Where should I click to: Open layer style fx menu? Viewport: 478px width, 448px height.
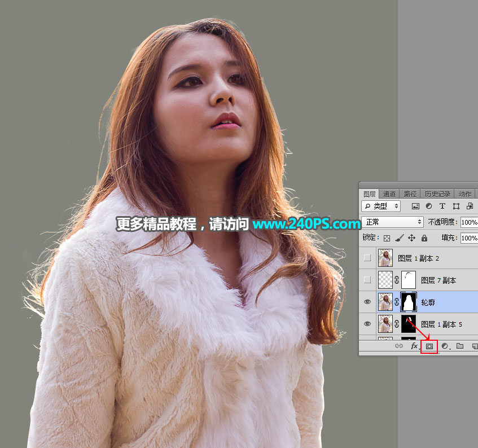pyautogui.click(x=414, y=346)
